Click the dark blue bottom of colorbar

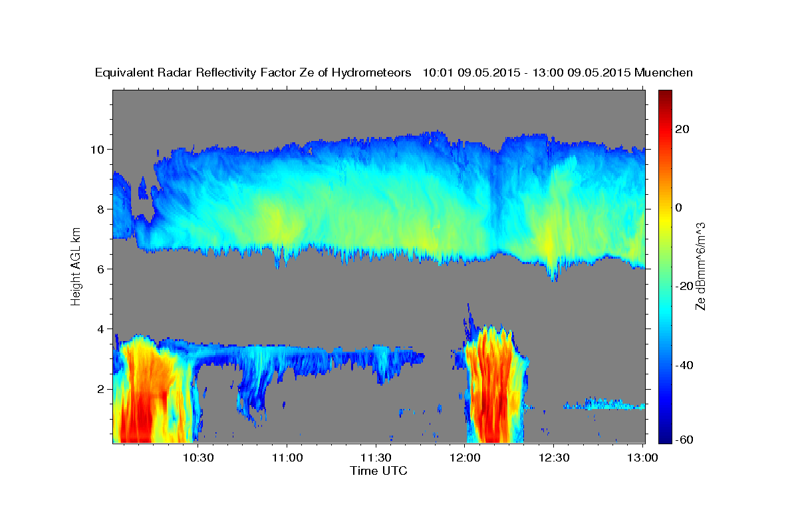664,438
